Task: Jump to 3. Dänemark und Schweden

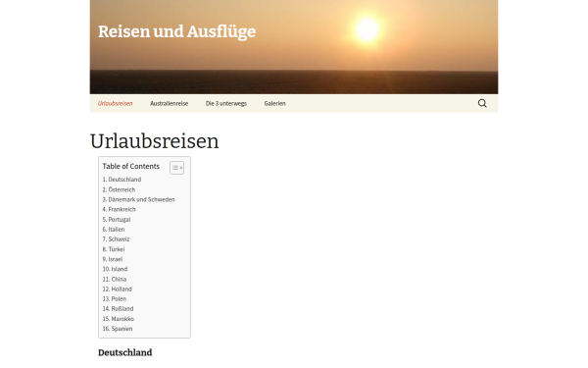Action: 139,199
